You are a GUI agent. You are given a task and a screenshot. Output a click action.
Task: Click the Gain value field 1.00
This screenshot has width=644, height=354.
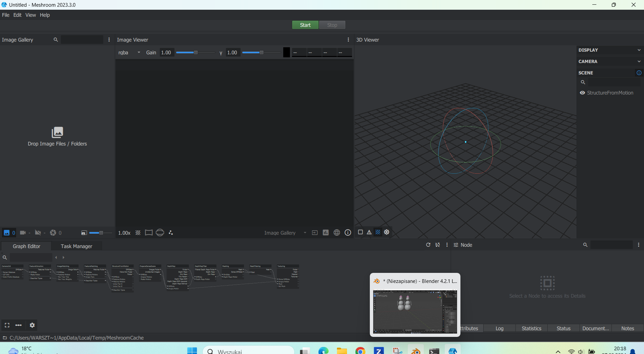tap(166, 53)
